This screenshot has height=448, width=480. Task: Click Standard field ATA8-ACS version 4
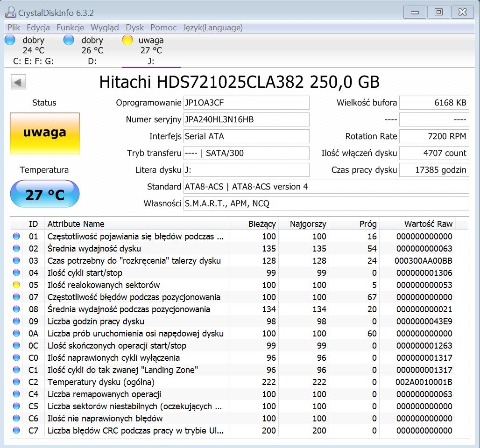pos(326,187)
